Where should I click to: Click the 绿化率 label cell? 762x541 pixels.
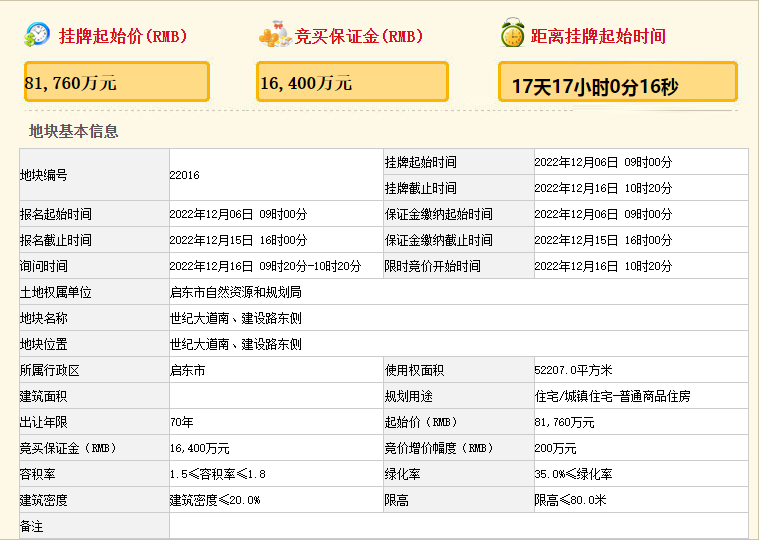click(459, 474)
